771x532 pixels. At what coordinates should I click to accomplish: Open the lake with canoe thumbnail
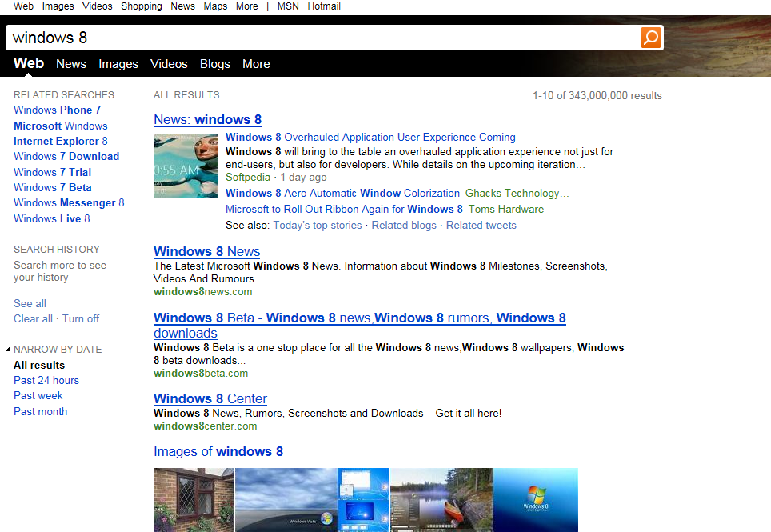(x=441, y=499)
